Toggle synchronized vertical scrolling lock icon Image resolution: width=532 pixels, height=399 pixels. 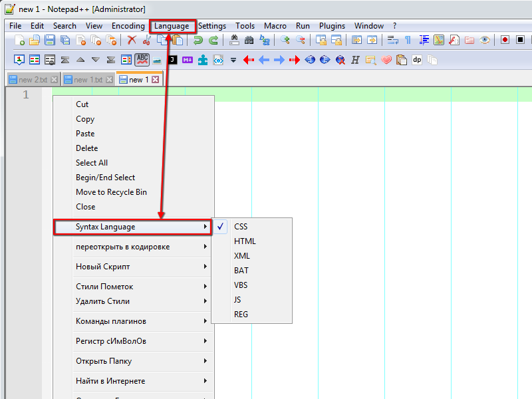coord(321,40)
